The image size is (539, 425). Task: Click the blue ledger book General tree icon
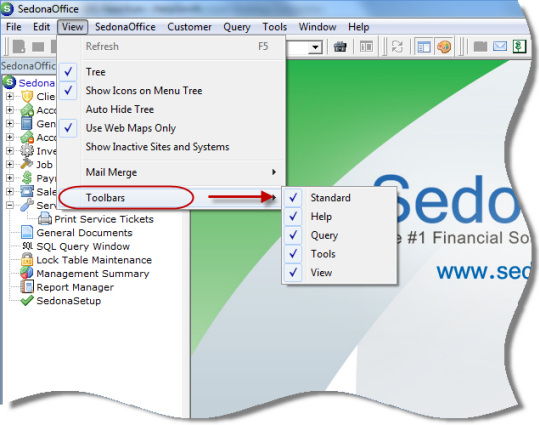point(27,123)
